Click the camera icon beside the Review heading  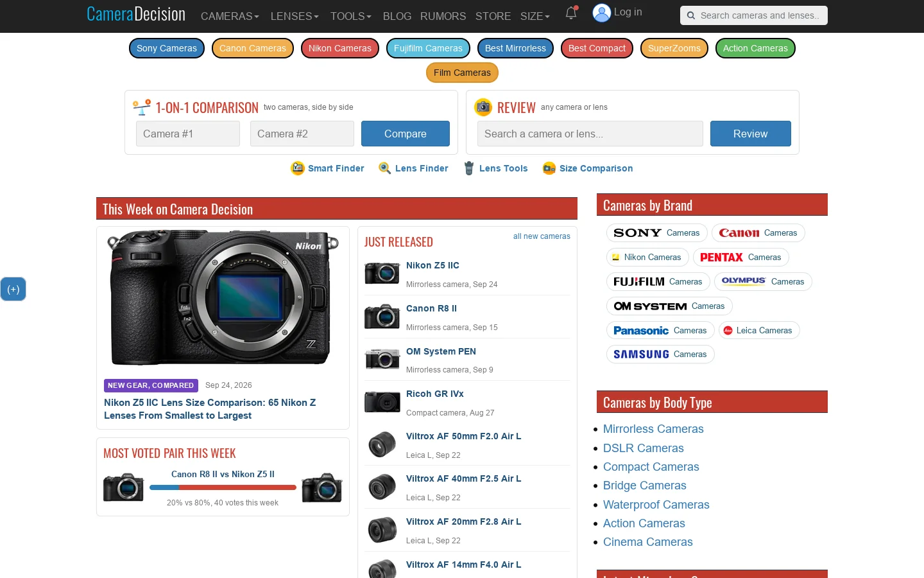click(x=483, y=107)
